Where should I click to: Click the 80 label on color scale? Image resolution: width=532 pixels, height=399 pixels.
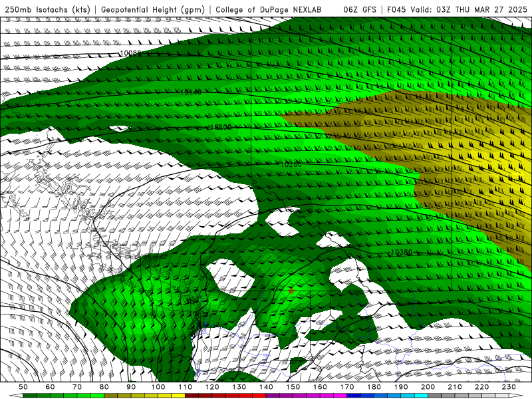point(104,387)
